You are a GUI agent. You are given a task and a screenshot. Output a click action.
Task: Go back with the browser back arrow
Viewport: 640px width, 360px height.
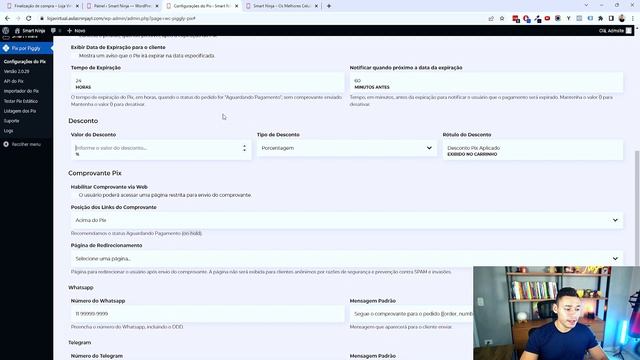tap(7, 18)
